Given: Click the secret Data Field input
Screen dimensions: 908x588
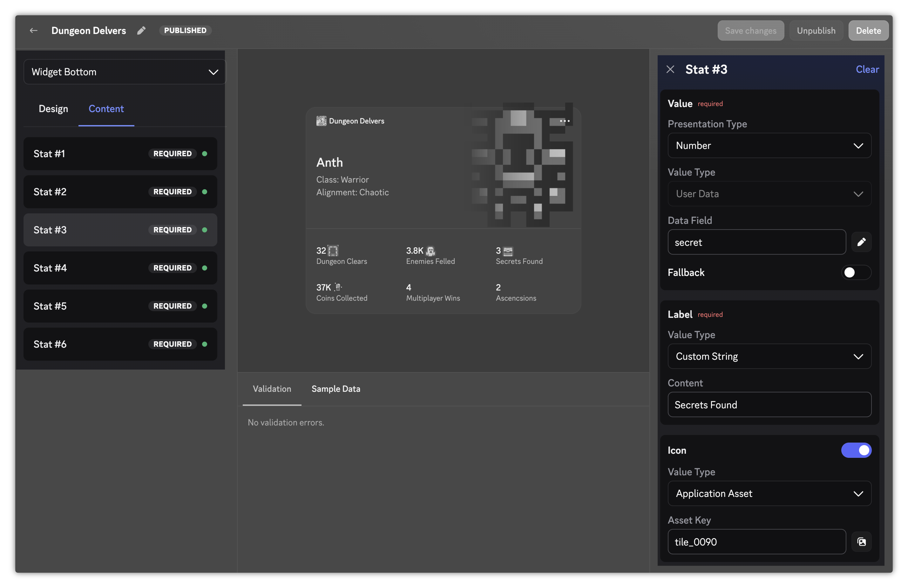Looking at the screenshot, I should 757,242.
